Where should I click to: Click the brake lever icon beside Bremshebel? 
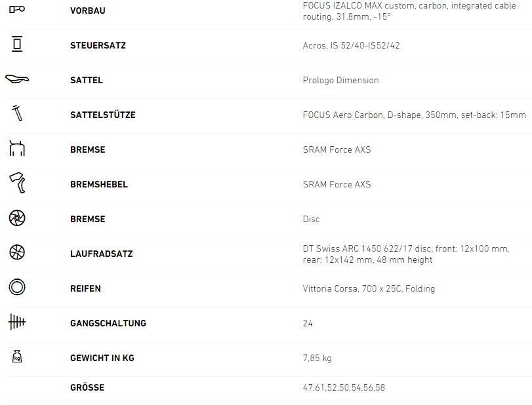coord(17,183)
